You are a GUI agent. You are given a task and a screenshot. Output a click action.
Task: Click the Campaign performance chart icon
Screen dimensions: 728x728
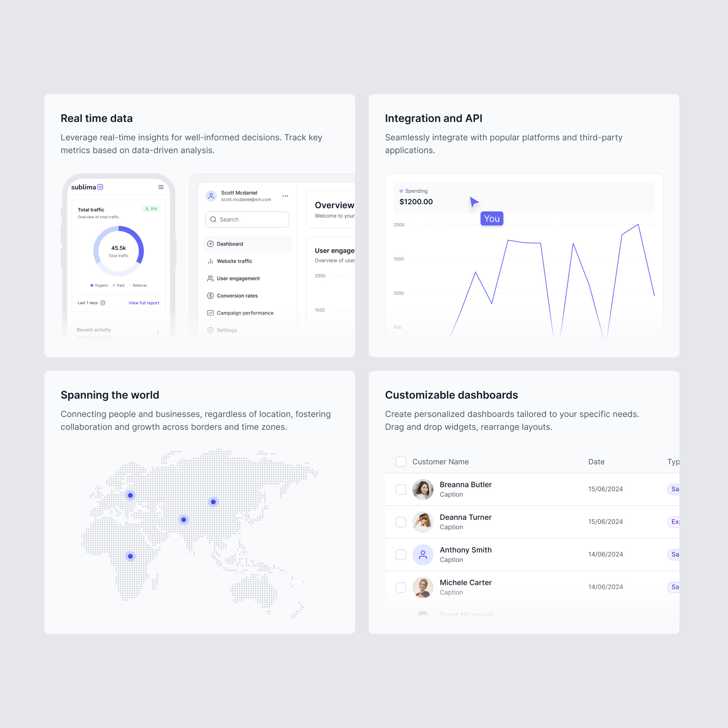click(210, 313)
